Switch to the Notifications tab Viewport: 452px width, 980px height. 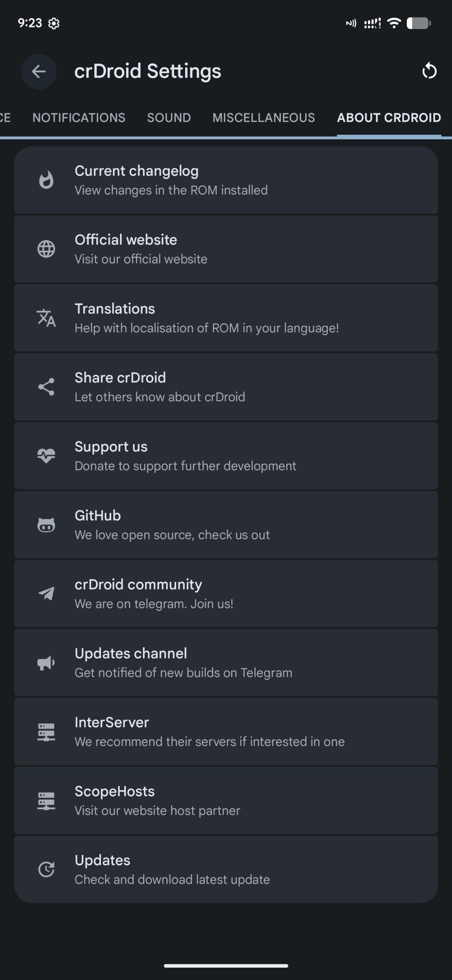click(x=79, y=118)
